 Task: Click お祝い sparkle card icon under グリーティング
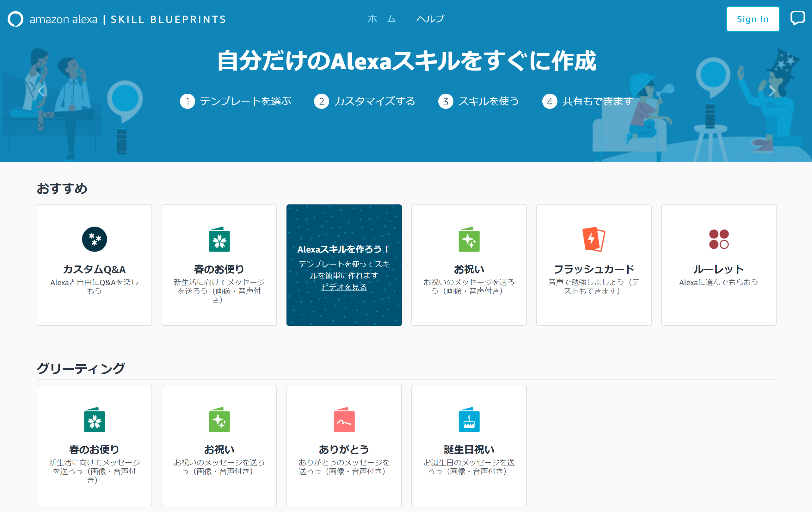pyautogui.click(x=219, y=420)
